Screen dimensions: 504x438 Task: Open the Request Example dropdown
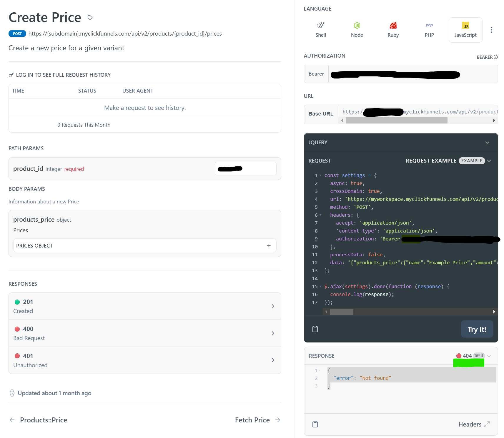(x=489, y=161)
